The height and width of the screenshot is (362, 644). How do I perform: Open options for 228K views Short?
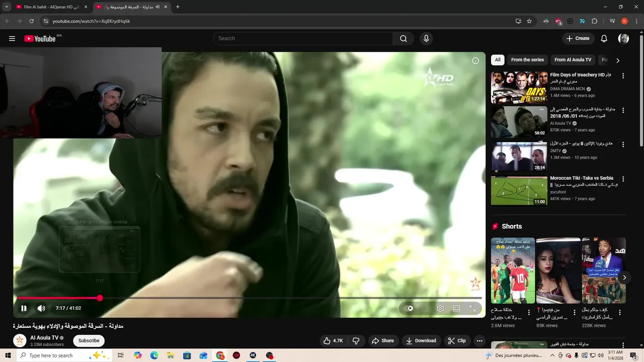(620, 312)
